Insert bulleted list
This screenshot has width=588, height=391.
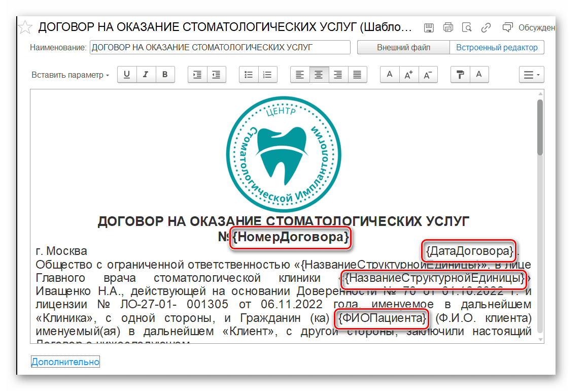coord(249,74)
